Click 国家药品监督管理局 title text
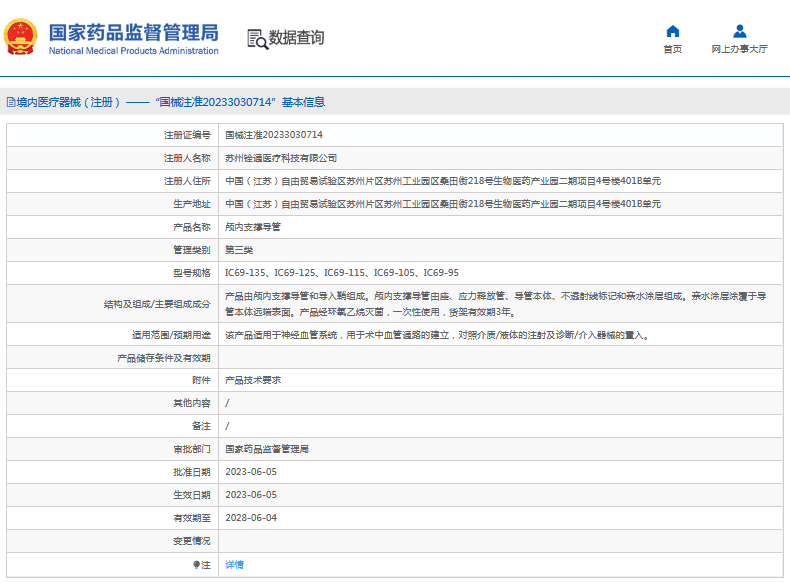 click(134, 33)
